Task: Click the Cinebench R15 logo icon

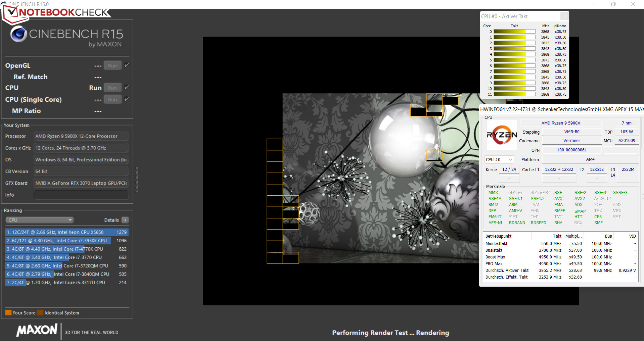Action: click(x=18, y=34)
